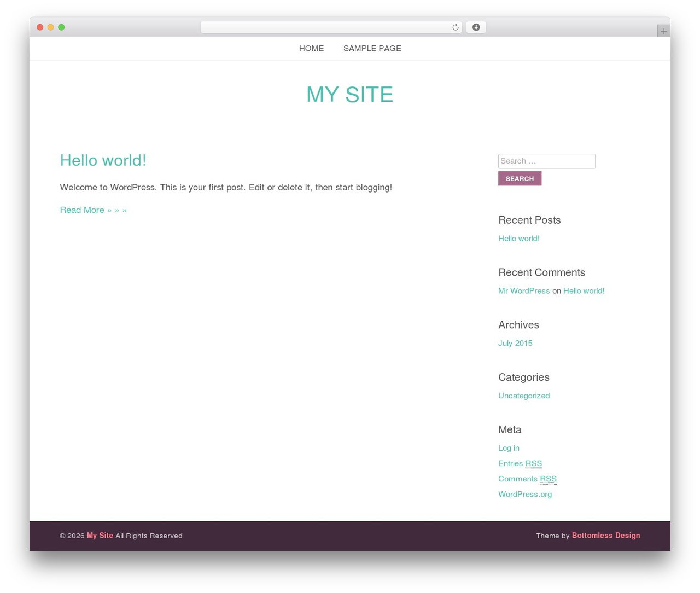Open the July 2015 archive
700x593 pixels.
(x=515, y=344)
